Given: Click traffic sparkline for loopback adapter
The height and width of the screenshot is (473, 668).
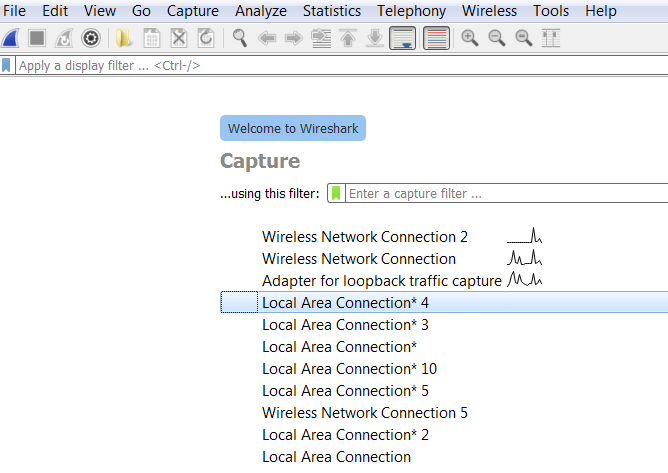Looking at the screenshot, I should pos(524,279).
